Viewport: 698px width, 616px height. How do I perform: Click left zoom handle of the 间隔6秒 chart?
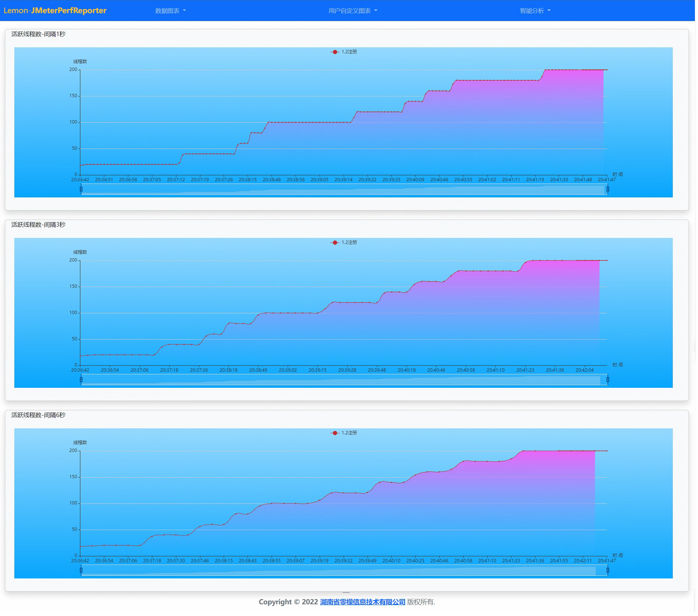click(x=81, y=570)
